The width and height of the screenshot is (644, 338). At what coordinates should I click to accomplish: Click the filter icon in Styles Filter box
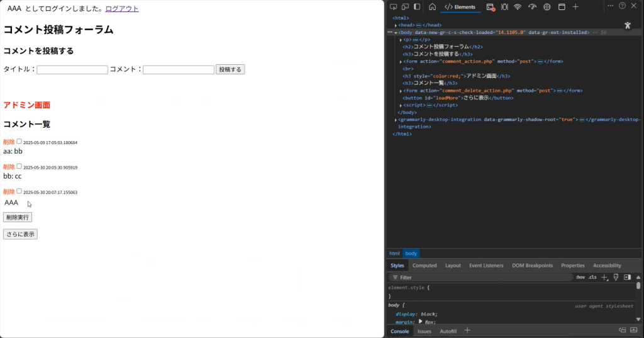[395, 278]
